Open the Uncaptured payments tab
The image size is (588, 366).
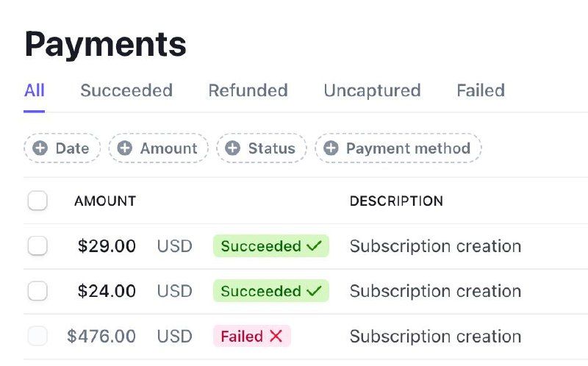click(372, 90)
